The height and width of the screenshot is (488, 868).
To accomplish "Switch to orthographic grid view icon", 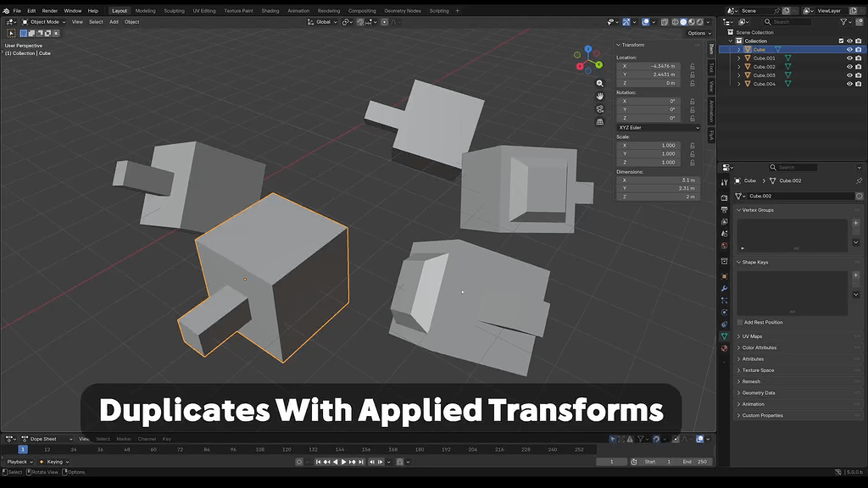I will (x=599, y=122).
